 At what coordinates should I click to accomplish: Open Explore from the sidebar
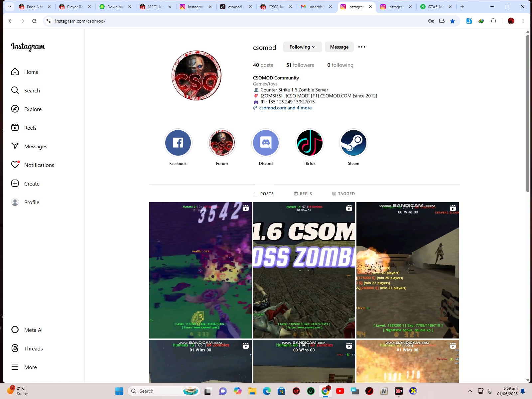pos(33,109)
